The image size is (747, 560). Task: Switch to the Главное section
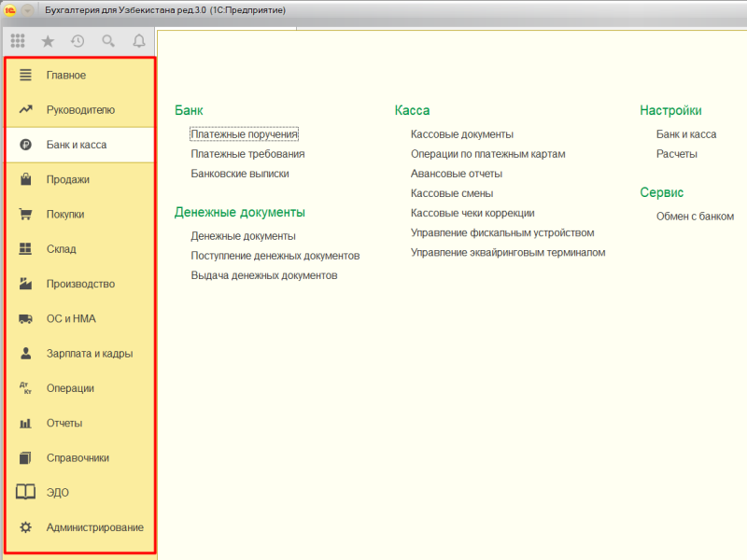pos(66,75)
